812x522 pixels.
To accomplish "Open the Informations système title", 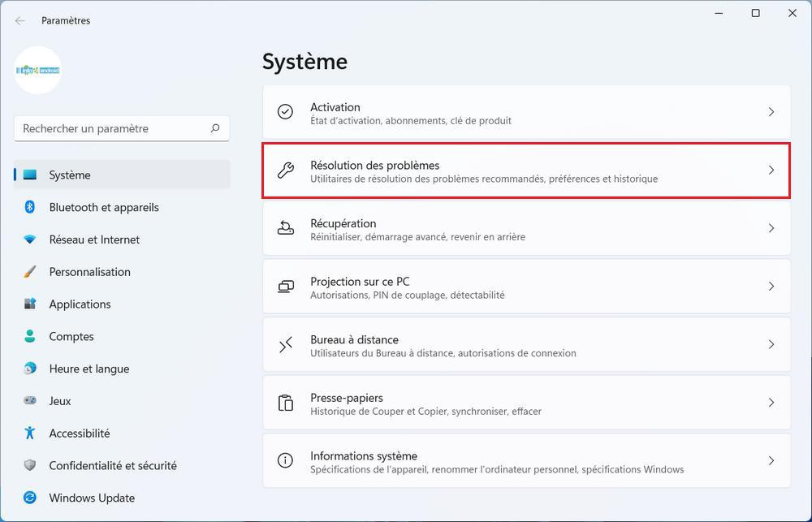I will [x=364, y=455].
